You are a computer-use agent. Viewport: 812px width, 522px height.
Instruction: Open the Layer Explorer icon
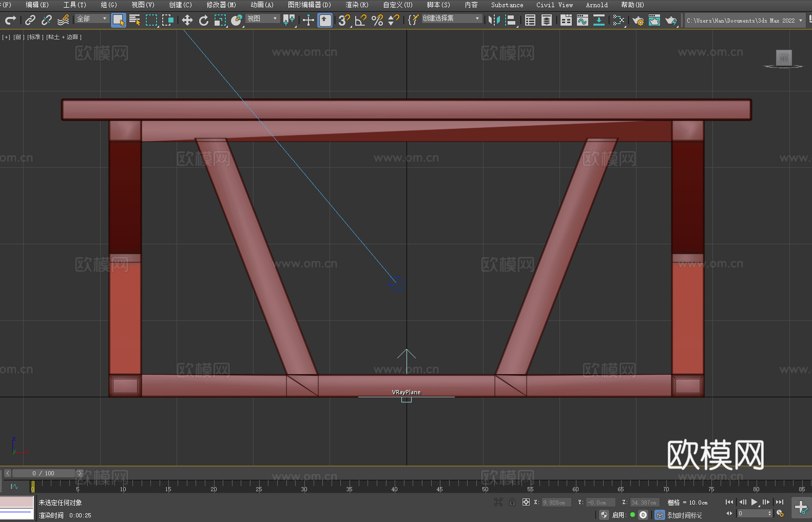(547, 20)
